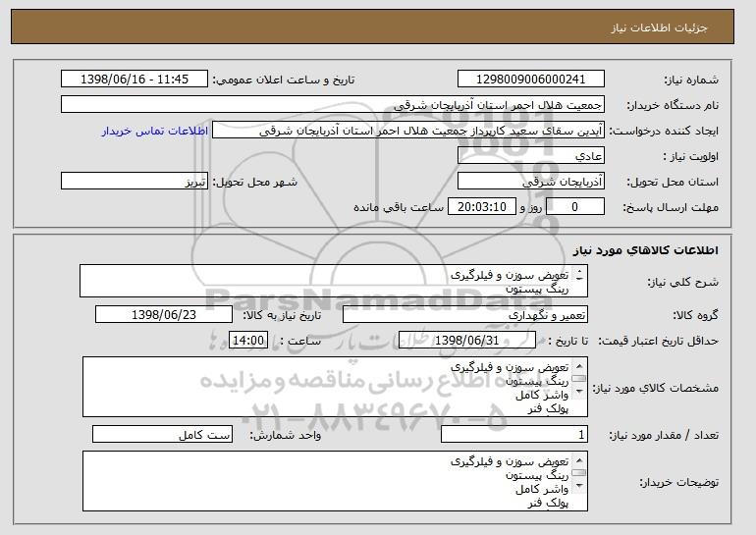
Task: Click the section heading اطلاعات کالاهای مورد نیاز
Action: [645, 249]
